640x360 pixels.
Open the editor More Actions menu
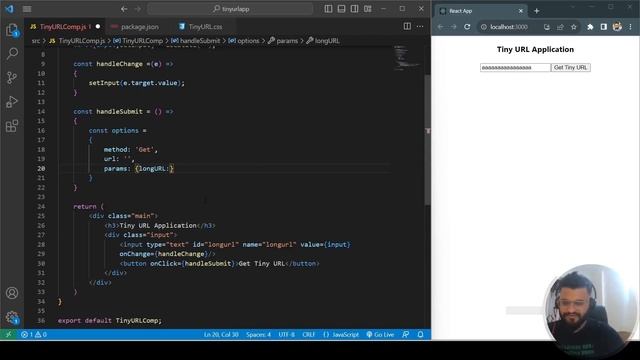[420, 26]
